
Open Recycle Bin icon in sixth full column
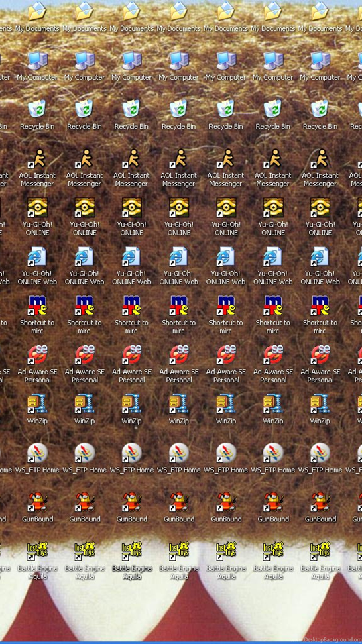pyautogui.click(x=273, y=109)
